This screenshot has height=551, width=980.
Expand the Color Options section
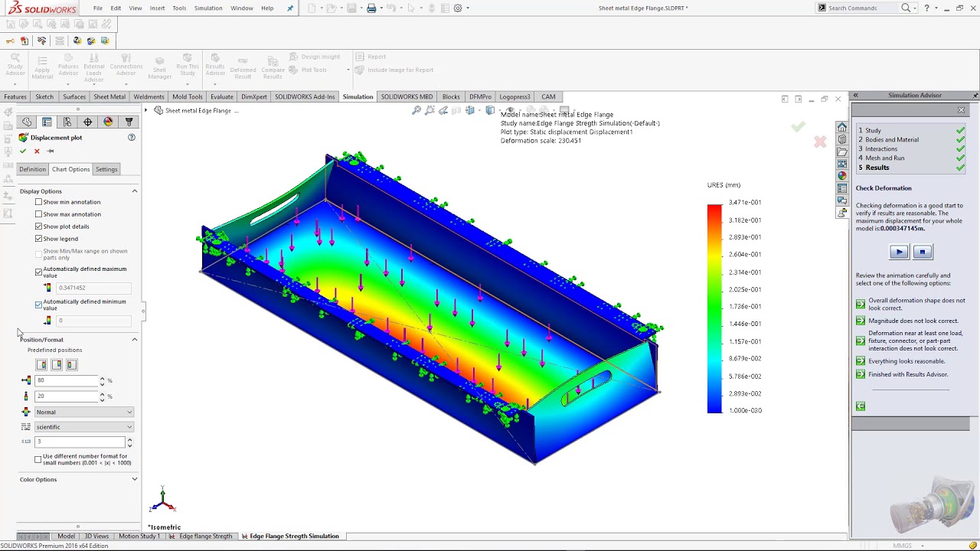(x=135, y=480)
